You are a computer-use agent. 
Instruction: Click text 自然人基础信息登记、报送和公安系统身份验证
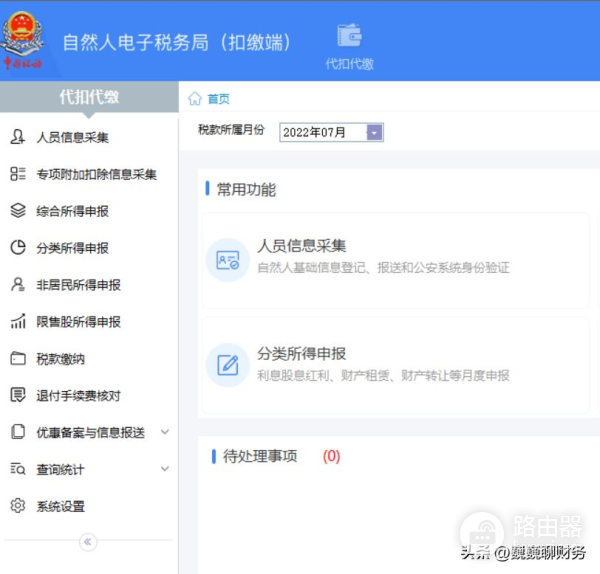(x=383, y=267)
